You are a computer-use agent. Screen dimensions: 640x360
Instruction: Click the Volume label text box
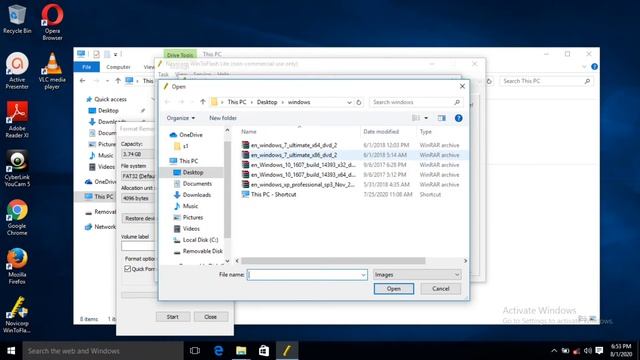click(x=138, y=246)
